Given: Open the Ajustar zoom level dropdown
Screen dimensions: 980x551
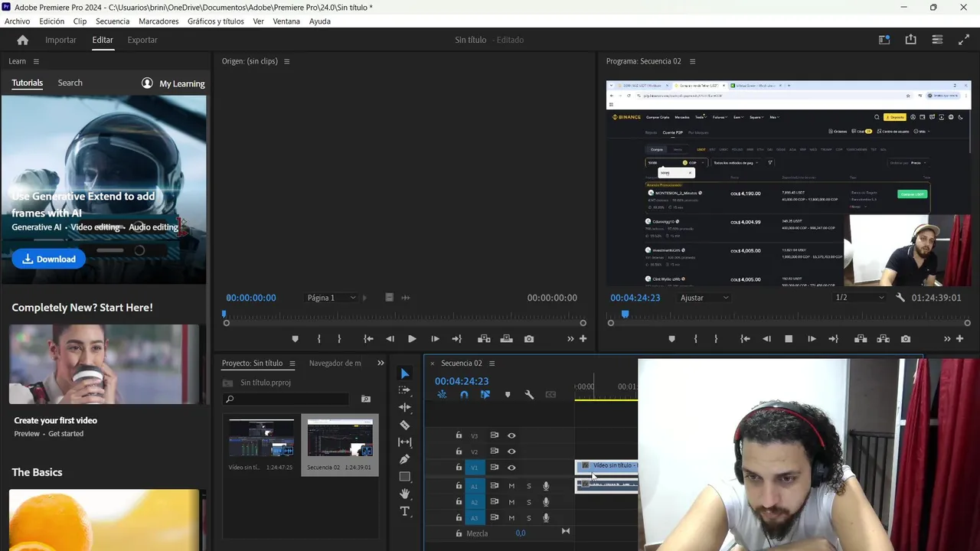Looking at the screenshot, I should click(x=705, y=298).
